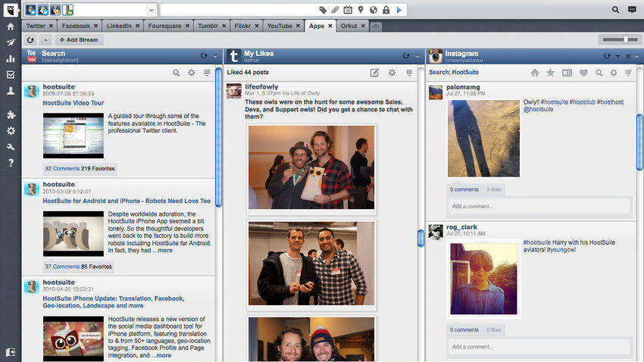
Task: Open the schedule calendar icon in compose bar
Action: point(348,10)
